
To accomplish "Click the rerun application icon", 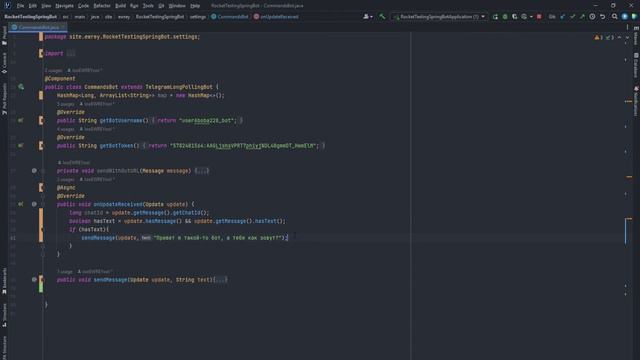I will click(x=495, y=17).
